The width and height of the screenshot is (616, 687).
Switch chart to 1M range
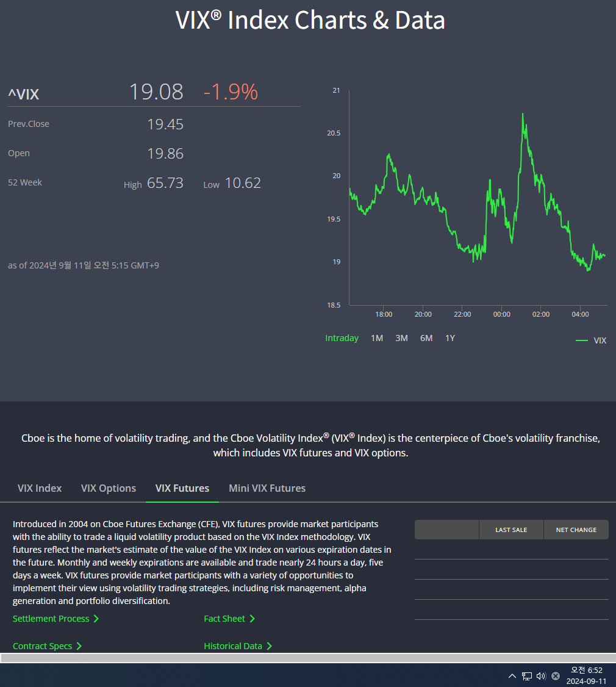click(377, 338)
